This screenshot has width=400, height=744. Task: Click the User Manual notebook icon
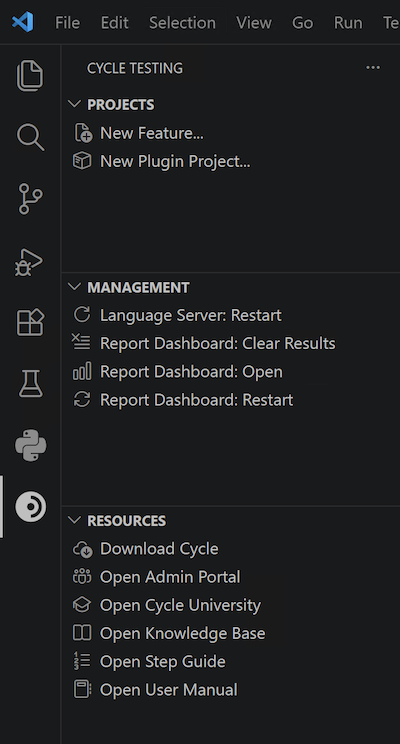tap(82, 689)
